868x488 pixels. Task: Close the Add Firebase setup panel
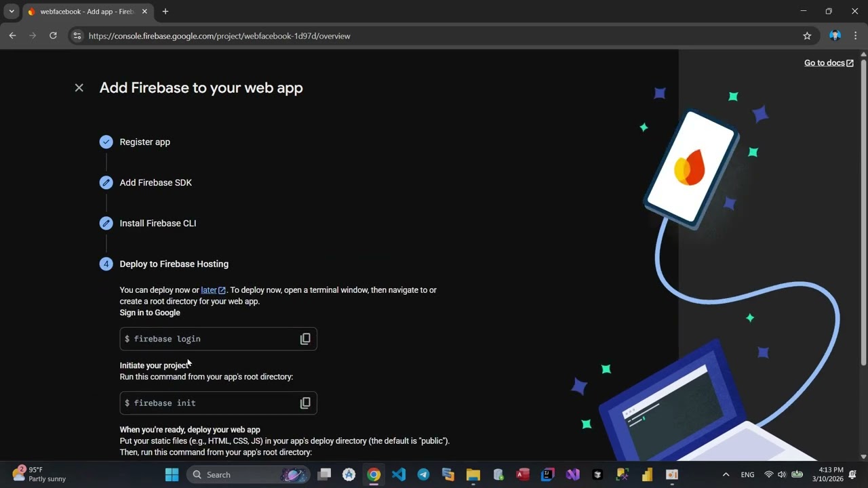point(79,87)
